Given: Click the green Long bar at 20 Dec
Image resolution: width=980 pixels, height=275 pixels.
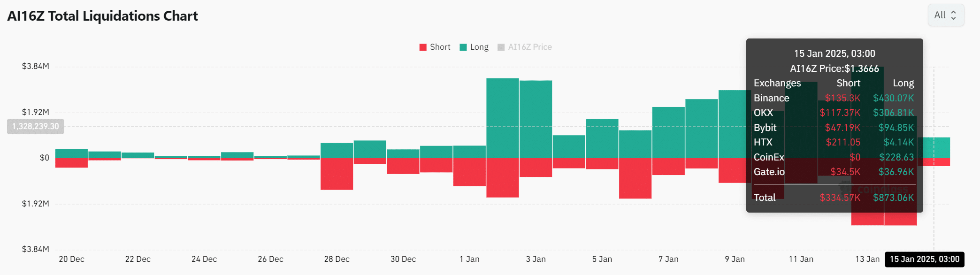Looking at the screenshot, I should click(71, 153).
